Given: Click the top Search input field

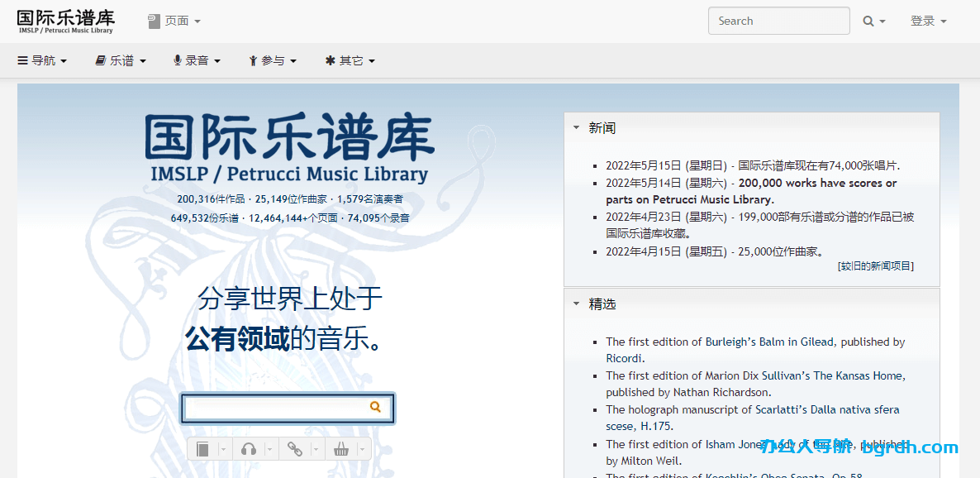Looking at the screenshot, I should coord(778,22).
